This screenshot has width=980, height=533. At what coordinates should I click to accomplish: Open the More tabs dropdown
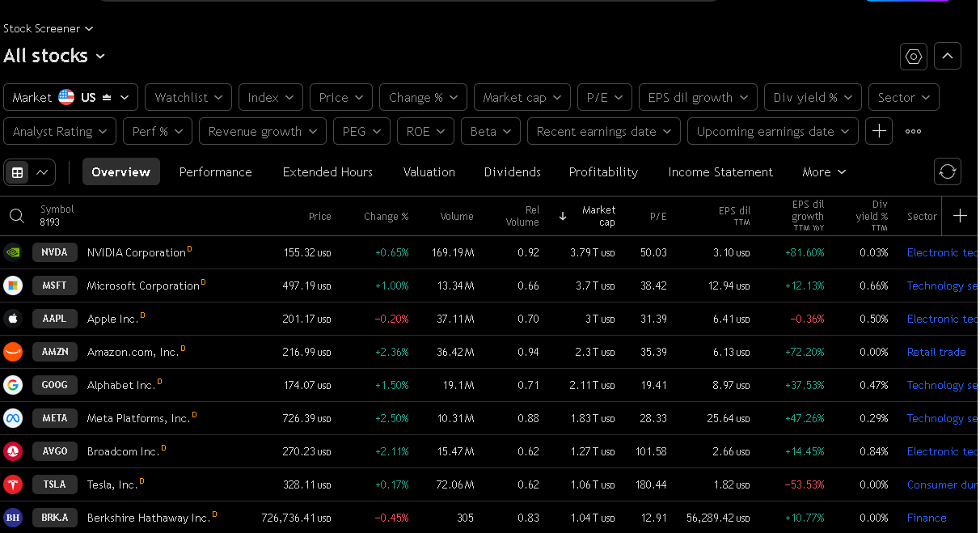coord(824,172)
